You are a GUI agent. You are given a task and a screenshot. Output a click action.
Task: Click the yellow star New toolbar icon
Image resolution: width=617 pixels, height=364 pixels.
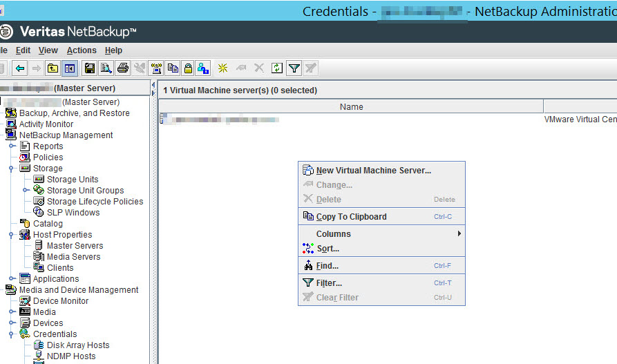click(x=222, y=68)
